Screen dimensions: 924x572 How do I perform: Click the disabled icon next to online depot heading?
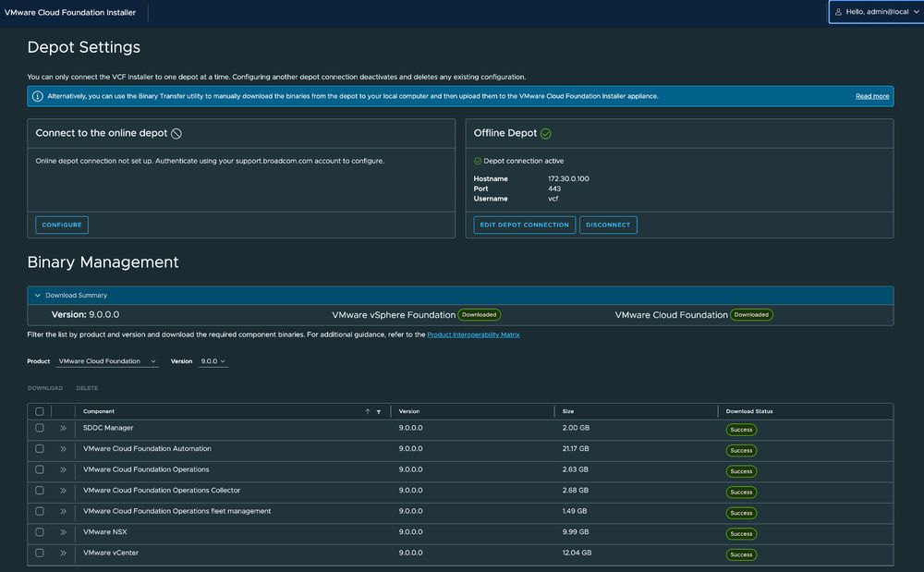(x=176, y=134)
